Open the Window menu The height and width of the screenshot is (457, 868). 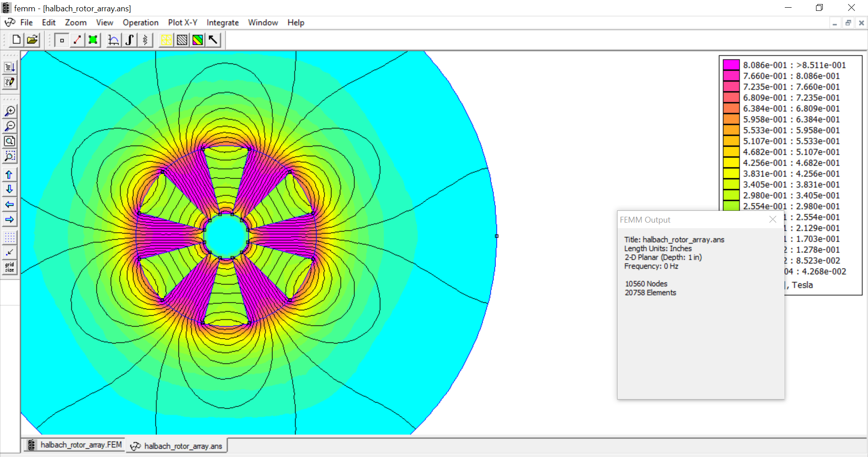pos(263,23)
